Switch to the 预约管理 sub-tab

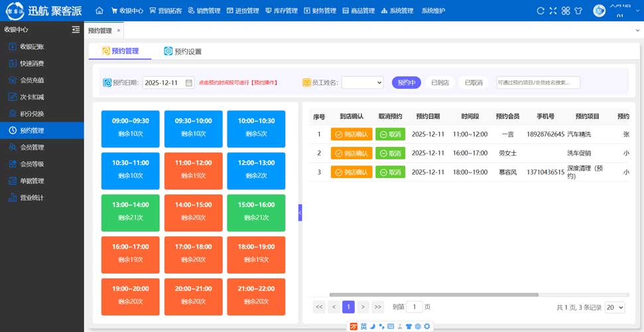[x=120, y=51]
